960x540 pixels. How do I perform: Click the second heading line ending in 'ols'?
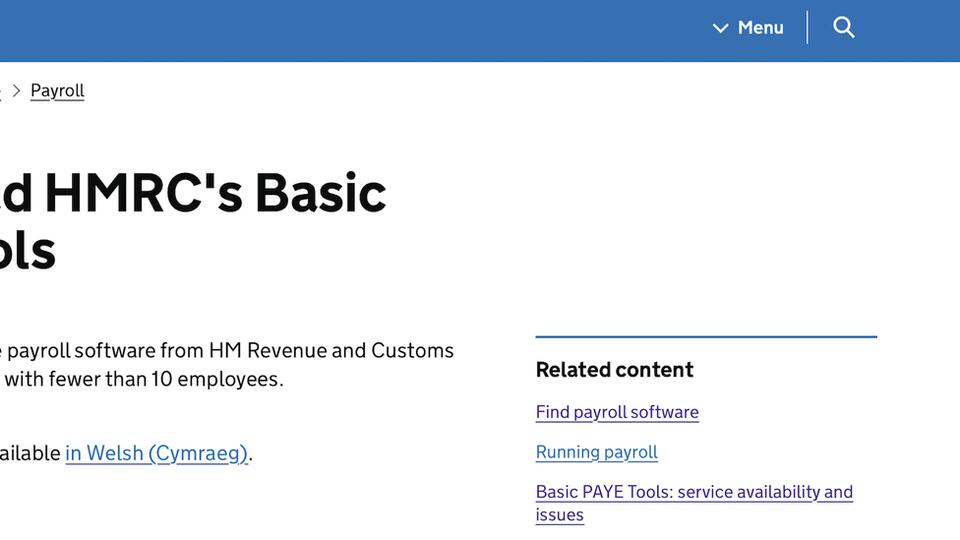[x=27, y=250]
